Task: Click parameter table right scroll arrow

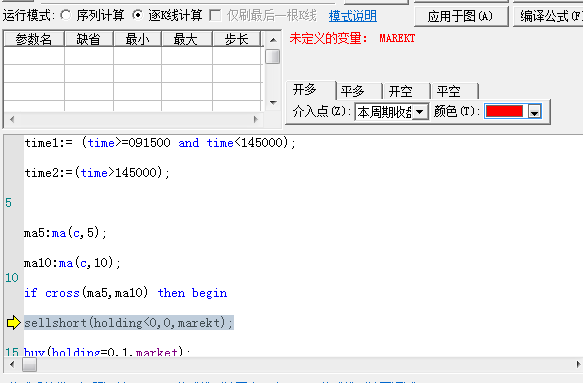Action: (255, 119)
